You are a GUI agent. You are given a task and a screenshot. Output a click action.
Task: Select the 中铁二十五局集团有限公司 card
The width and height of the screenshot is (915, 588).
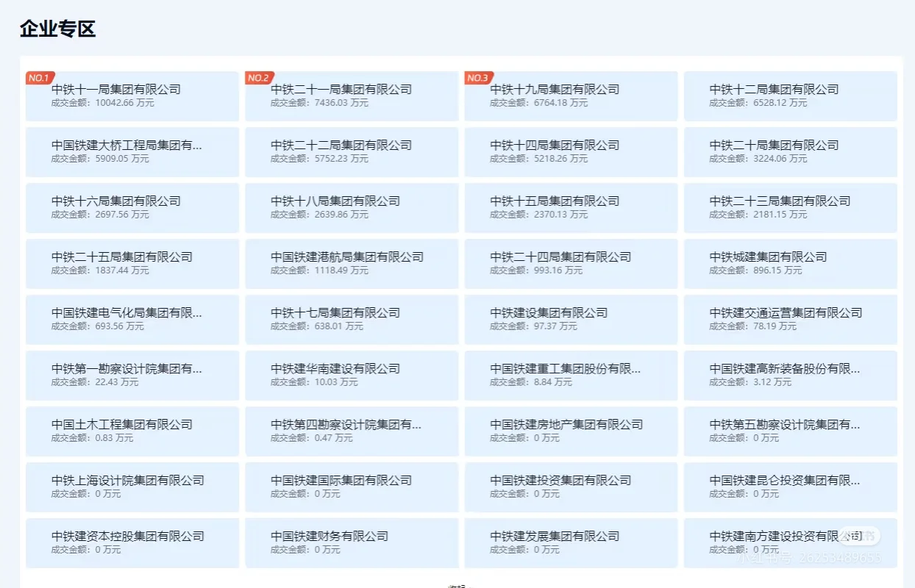132,264
